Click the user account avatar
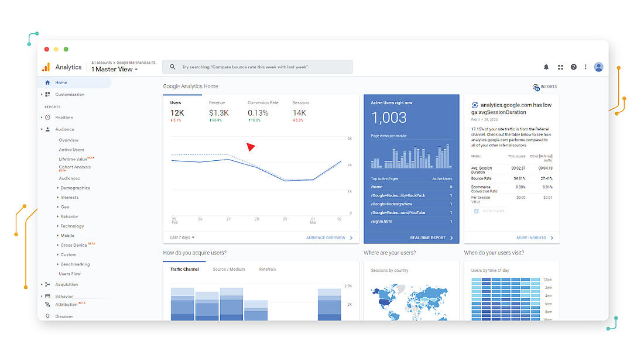Image resolution: width=644 pixels, height=362 pixels. (598, 67)
